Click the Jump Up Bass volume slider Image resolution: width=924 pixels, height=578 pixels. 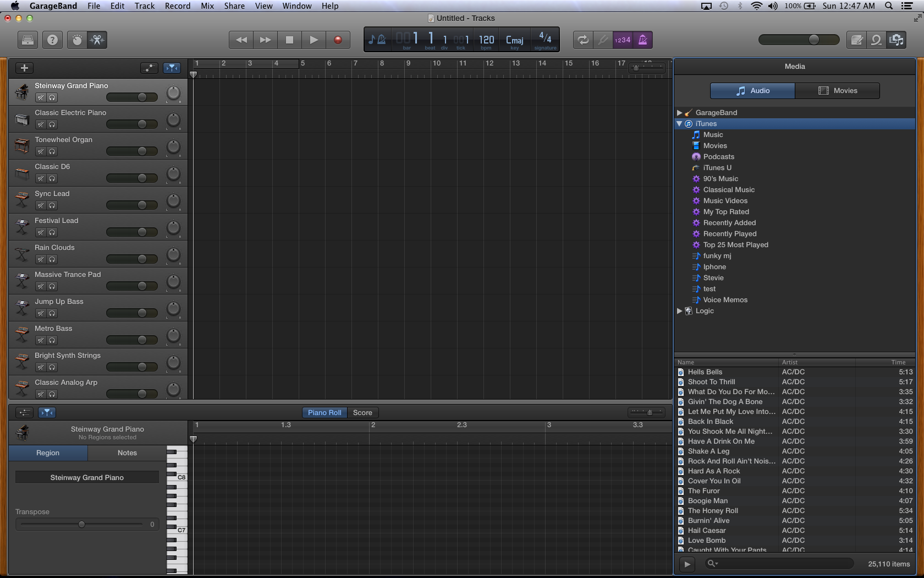[132, 313]
